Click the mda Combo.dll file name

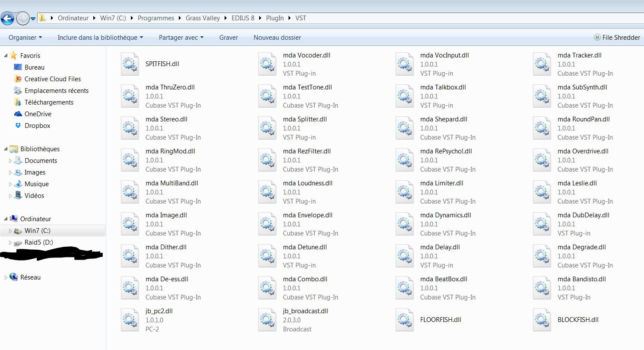[305, 279]
